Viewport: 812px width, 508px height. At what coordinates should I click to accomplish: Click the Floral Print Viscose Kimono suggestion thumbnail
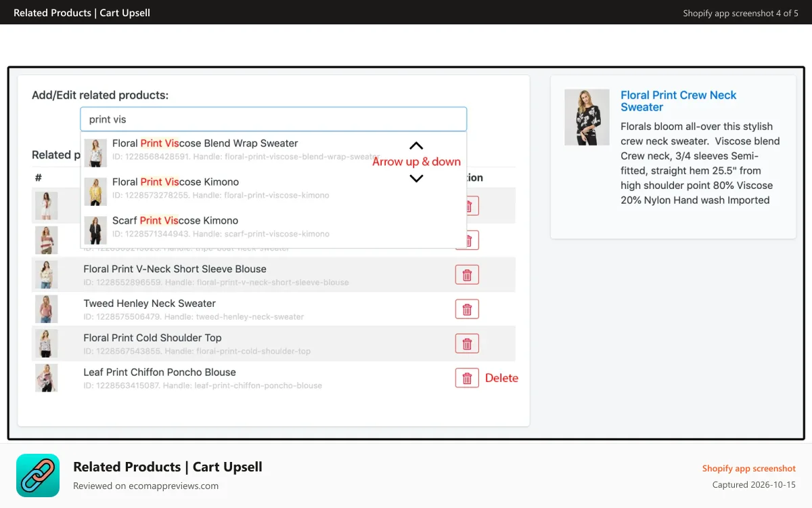(95, 192)
